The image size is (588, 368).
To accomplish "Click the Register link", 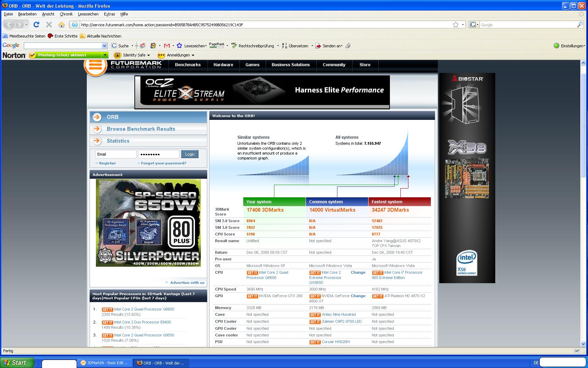I will tap(107, 163).
